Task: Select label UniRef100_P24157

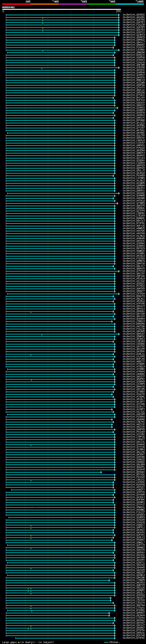Action: pyautogui.click(x=134, y=47)
